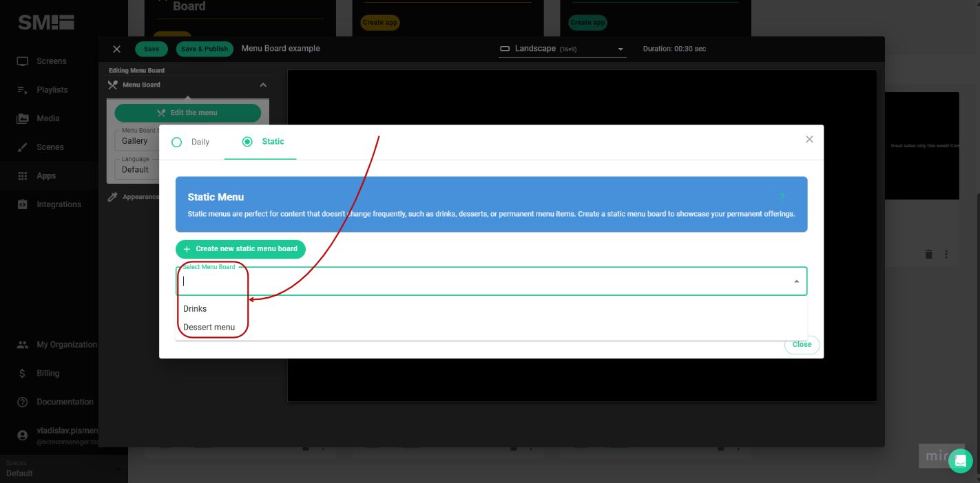Click the SM logo at top left
This screenshot has height=483, width=980.
point(46,22)
